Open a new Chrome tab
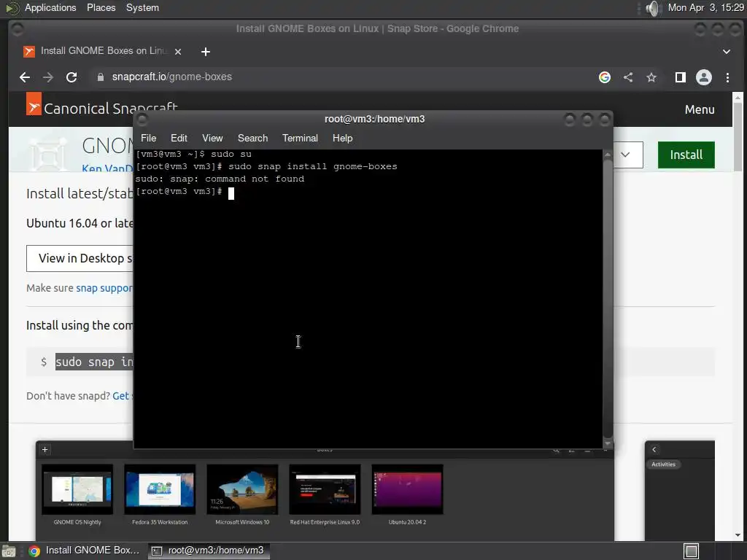 click(x=205, y=52)
